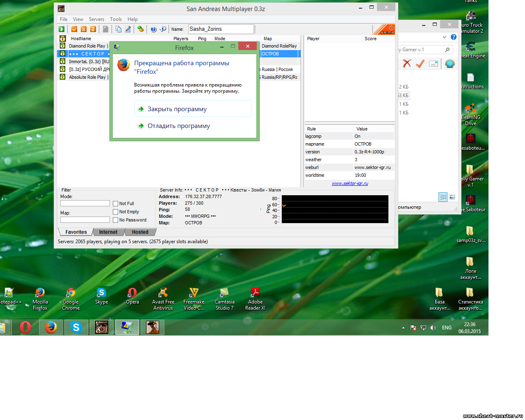Image resolution: width=525 pixels, height=420 pixels.
Task: Click the green Connect play icon in SA-MP toolbar
Action: pos(62,29)
